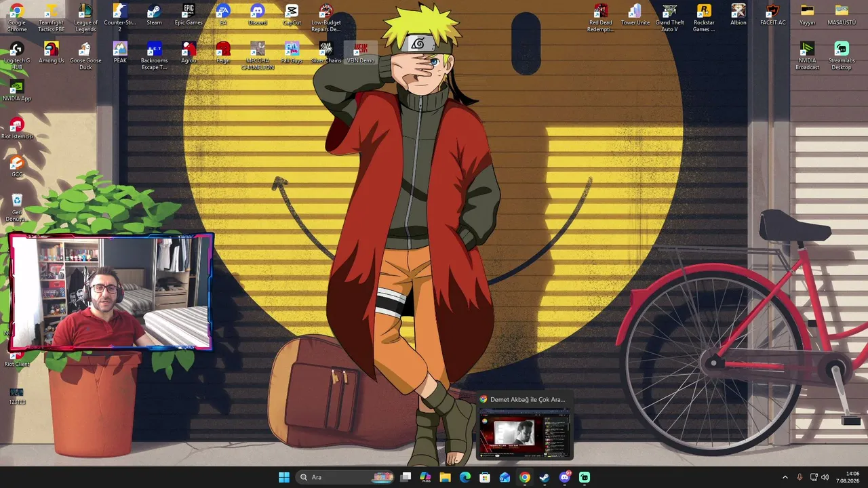The image size is (868, 488).
Task: Select the EA desktop shortcut
Action: [223, 15]
